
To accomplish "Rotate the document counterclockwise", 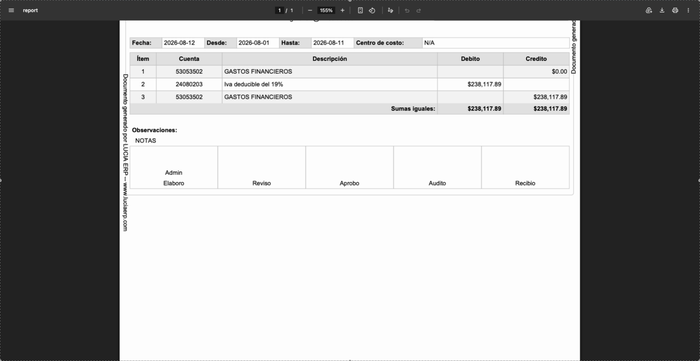I will (x=372, y=10).
